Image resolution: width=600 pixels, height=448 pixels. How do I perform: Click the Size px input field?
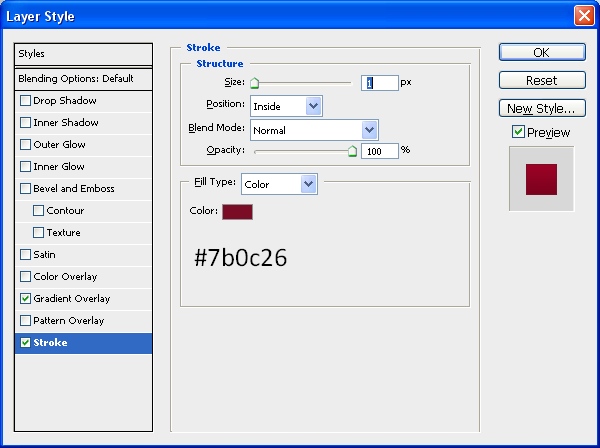380,83
